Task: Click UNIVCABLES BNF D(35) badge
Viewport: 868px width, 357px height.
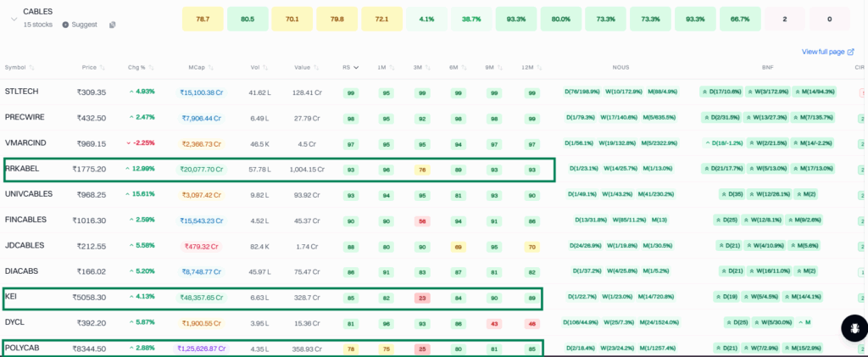Action: point(732,194)
